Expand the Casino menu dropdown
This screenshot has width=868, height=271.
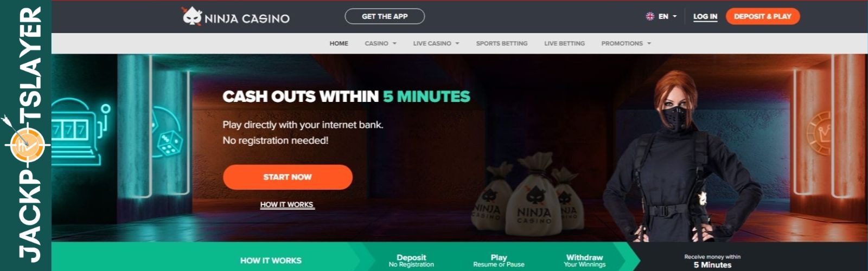pyautogui.click(x=380, y=43)
